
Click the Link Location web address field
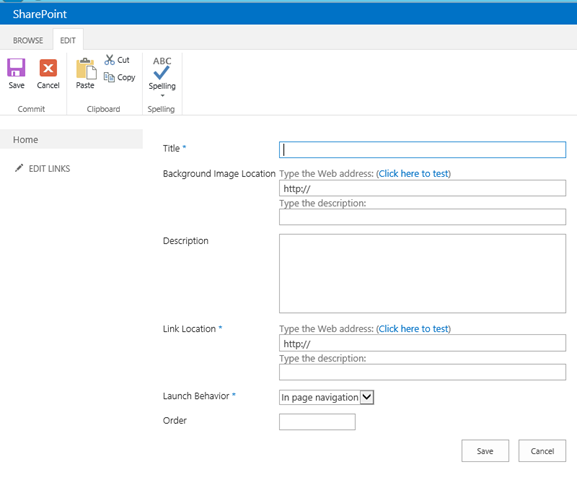tap(422, 343)
